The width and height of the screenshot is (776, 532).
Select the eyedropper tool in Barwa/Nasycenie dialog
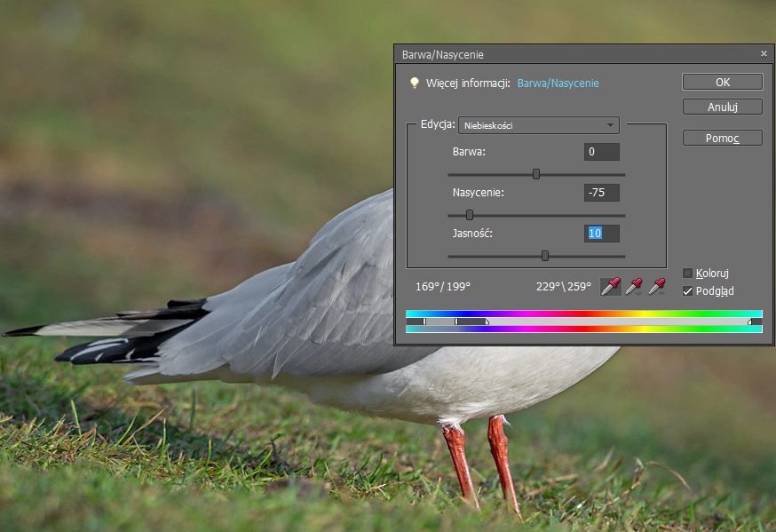click(611, 287)
